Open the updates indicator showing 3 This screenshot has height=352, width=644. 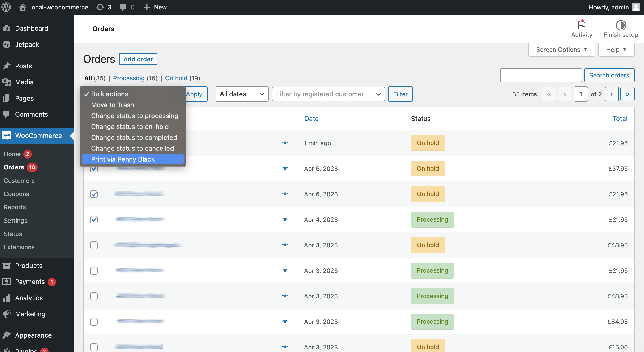point(104,7)
